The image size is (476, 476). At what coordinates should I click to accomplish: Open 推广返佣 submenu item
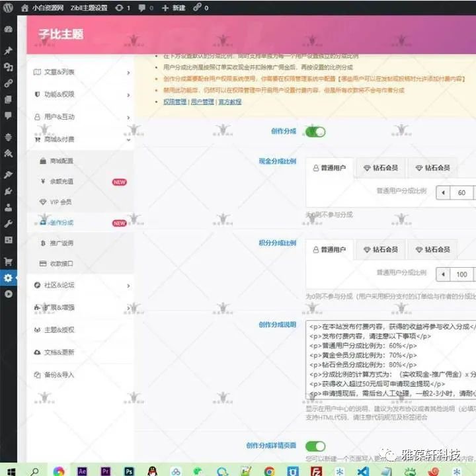coord(81,243)
